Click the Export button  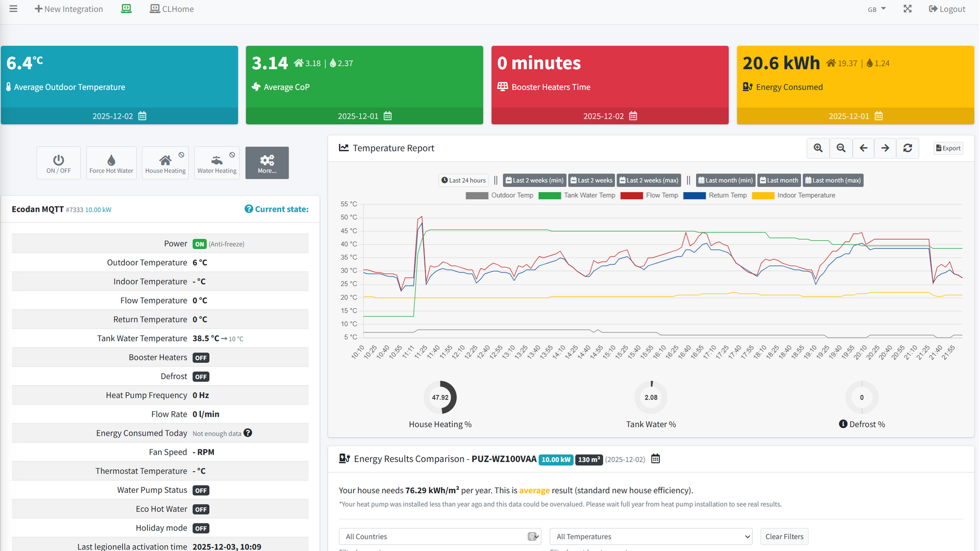pyautogui.click(x=948, y=148)
